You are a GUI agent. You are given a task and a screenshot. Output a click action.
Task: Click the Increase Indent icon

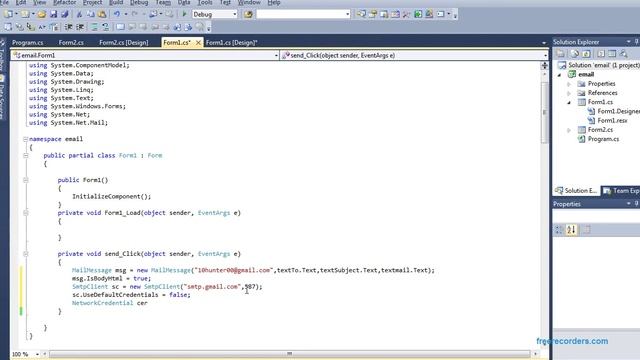(x=80, y=27)
